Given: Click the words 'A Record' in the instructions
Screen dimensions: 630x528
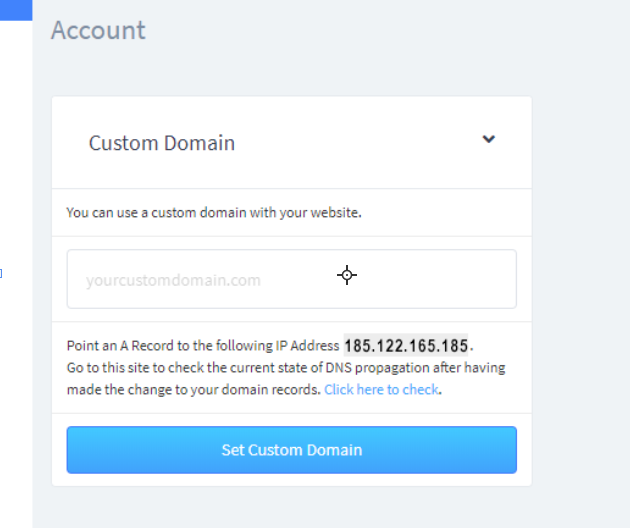Looking at the screenshot, I should click(x=147, y=346).
